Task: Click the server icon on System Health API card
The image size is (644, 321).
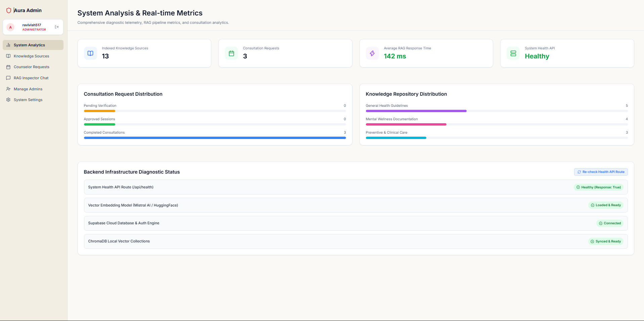Action: tap(513, 53)
